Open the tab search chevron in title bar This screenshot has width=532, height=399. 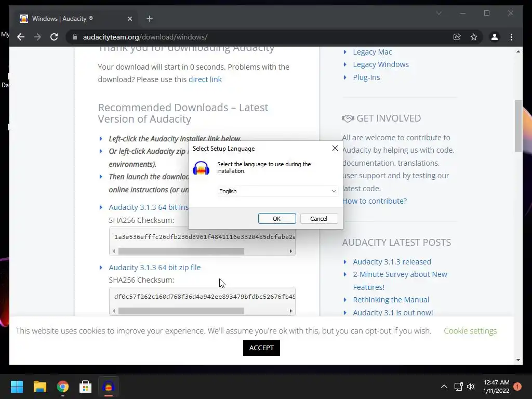point(438,13)
